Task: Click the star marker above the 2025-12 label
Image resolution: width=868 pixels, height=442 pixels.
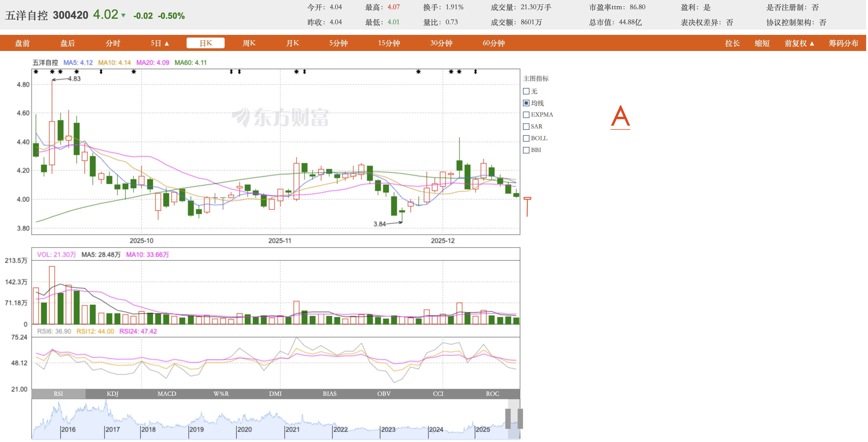Action: (x=451, y=72)
